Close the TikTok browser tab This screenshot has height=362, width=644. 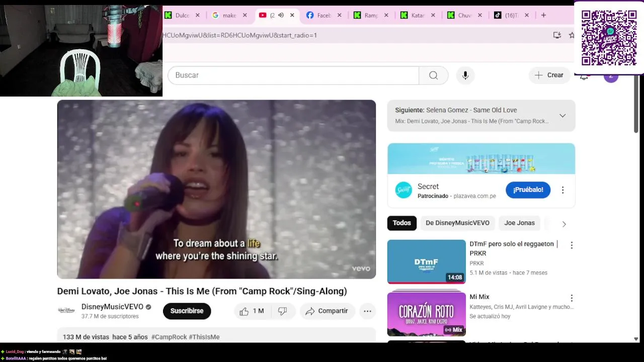[x=527, y=16]
